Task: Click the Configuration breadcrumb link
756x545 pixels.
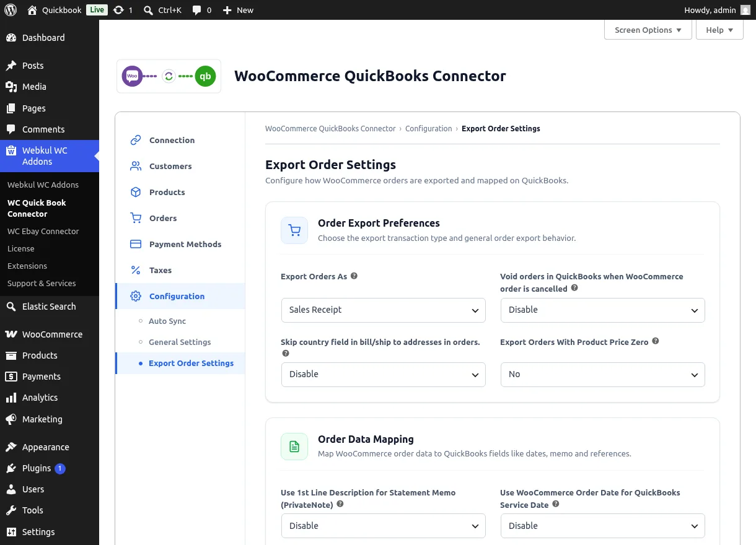Action: [429, 129]
